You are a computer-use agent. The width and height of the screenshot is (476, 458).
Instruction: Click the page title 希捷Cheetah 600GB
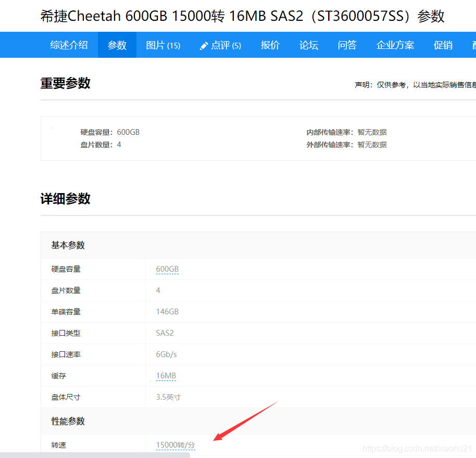point(242,16)
